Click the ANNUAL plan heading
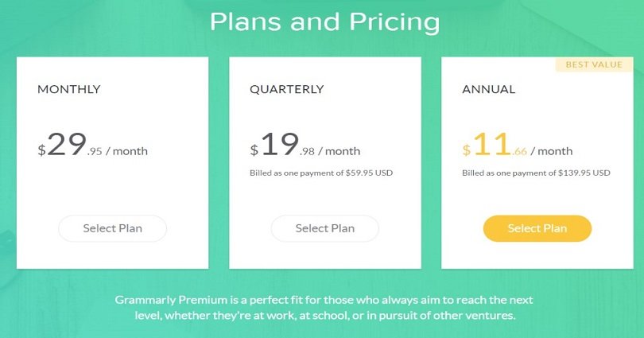 pyautogui.click(x=489, y=89)
